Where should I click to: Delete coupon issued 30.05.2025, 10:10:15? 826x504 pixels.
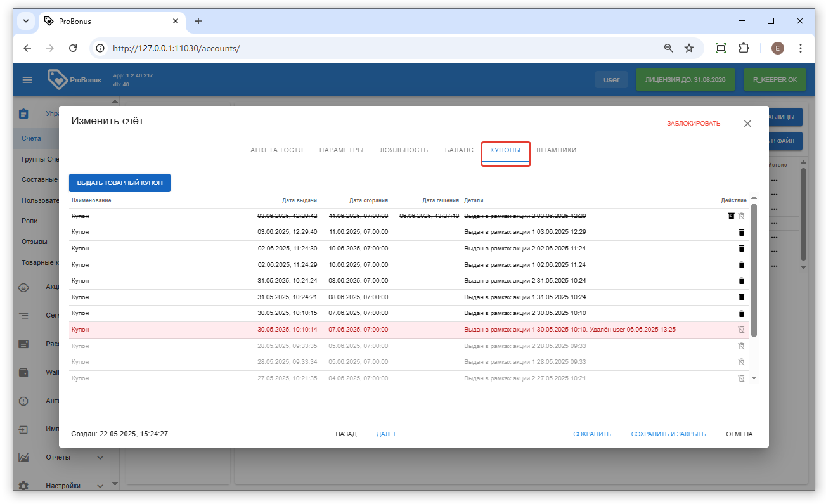741,313
